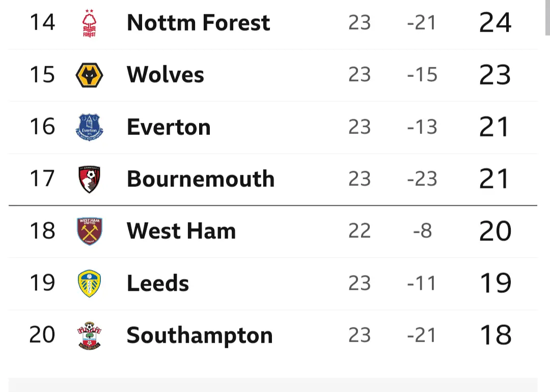The width and height of the screenshot is (550, 392).
Task: Open West Ham team name link
Action: (x=181, y=231)
